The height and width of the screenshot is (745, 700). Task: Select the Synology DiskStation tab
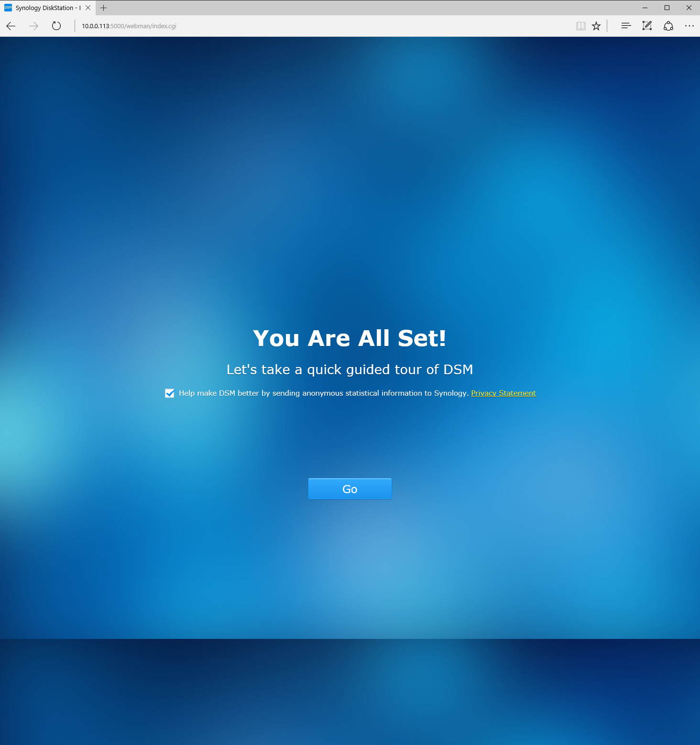(x=45, y=8)
